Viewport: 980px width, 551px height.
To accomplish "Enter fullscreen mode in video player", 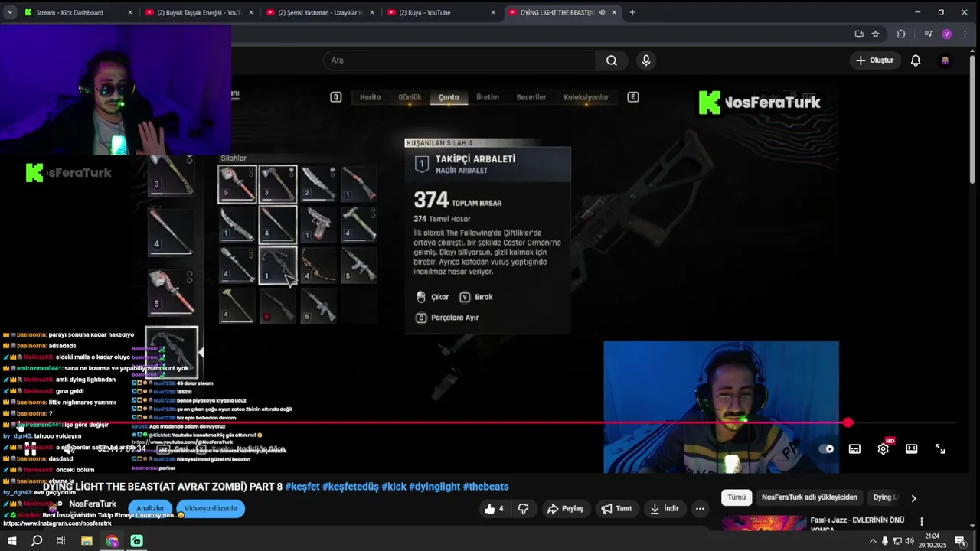I will pos(940,449).
